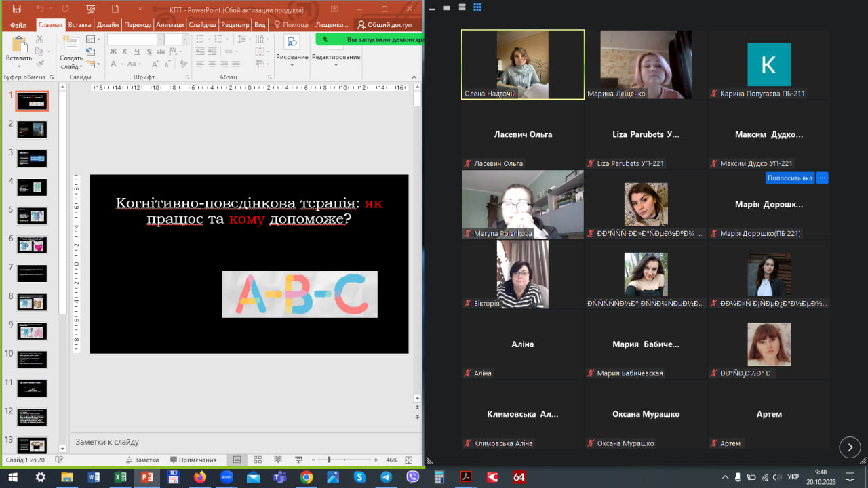The image size is (868, 488).
Task: Toggle normal view button in status bar
Action: (x=237, y=460)
